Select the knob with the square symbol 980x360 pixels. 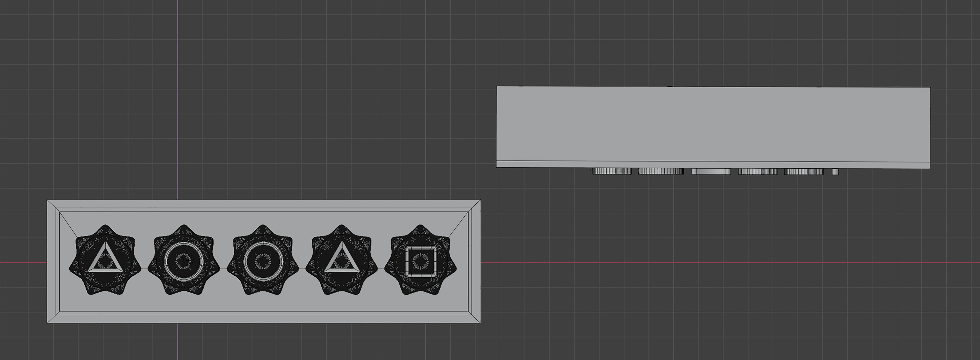[420, 260]
